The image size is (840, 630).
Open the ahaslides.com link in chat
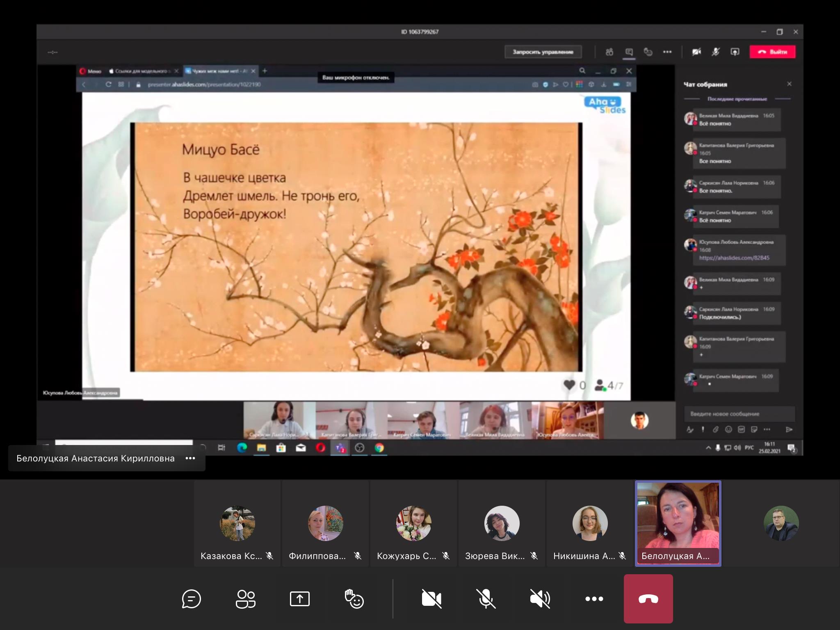click(734, 258)
